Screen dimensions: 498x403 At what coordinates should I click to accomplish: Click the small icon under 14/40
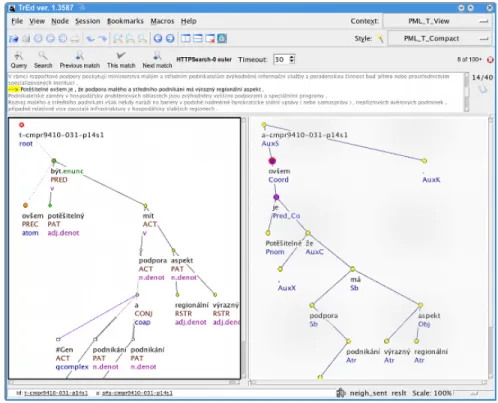pos(482,89)
